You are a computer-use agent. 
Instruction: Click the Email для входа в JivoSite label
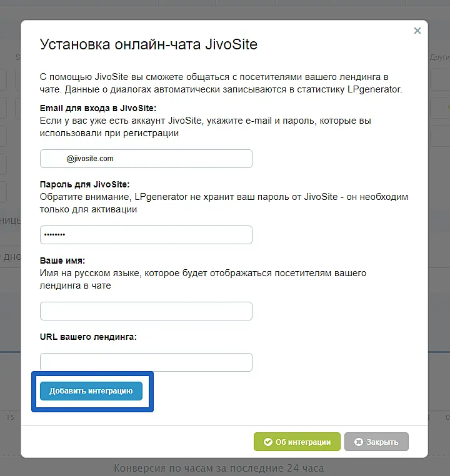pos(98,108)
